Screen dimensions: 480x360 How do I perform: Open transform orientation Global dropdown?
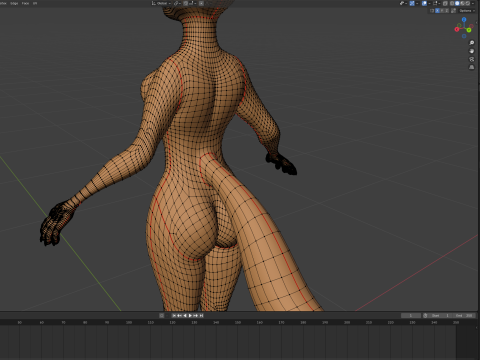pyautogui.click(x=161, y=3)
